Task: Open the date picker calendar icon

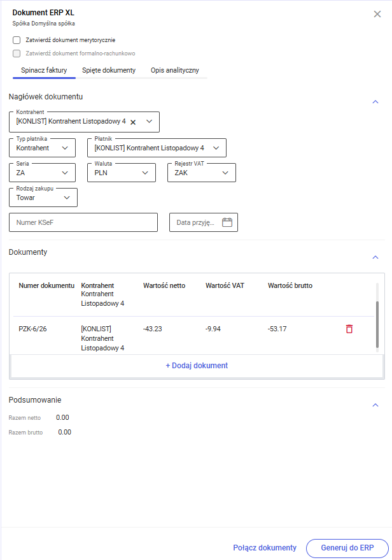Action: coord(227,222)
